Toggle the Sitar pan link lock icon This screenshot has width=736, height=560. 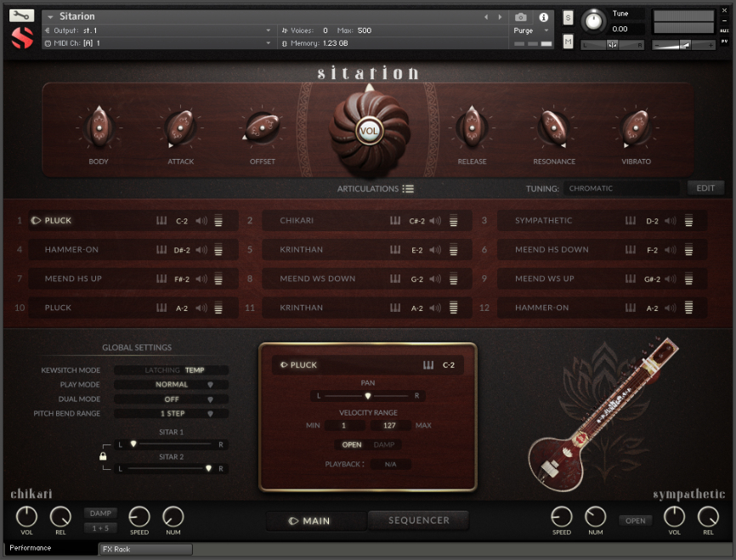tap(103, 456)
